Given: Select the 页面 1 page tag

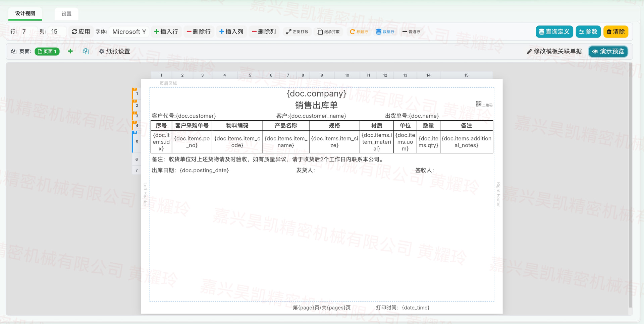Looking at the screenshot, I should point(47,51).
